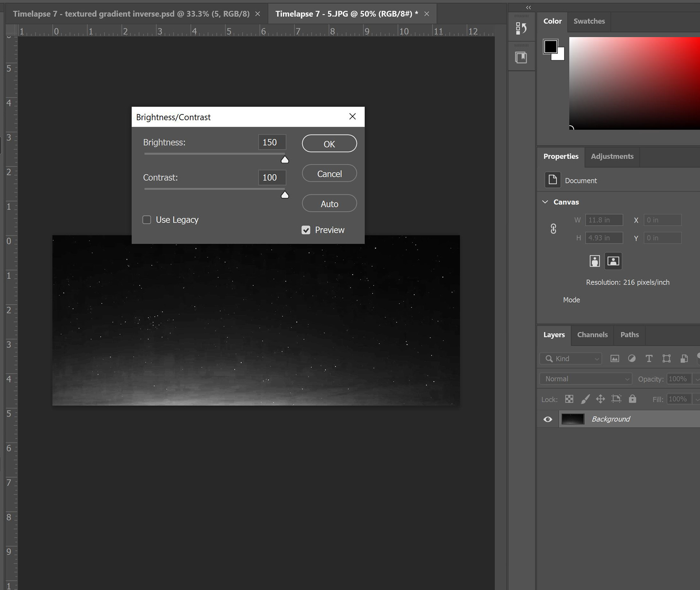Image resolution: width=700 pixels, height=590 pixels.
Task: Click the adjustment layer filter icon
Action: [632, 359]
